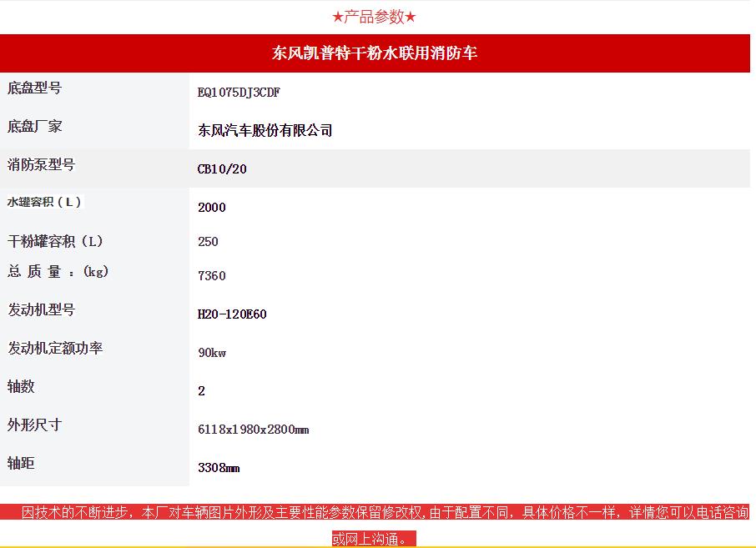Click the disclaimer line starting 因技术的不断进步
Viewport: 756px width, 548px height.
pyautogui.click(x=385, y=512)
